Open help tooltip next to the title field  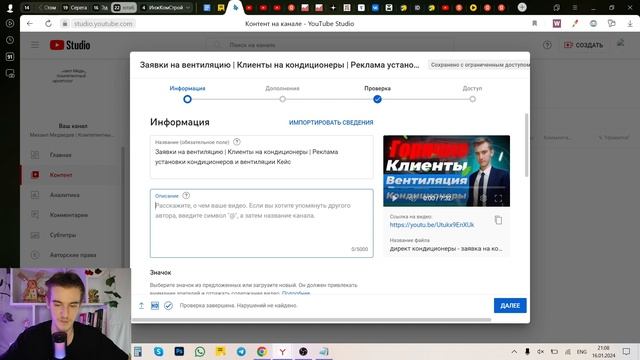(237, 142)
